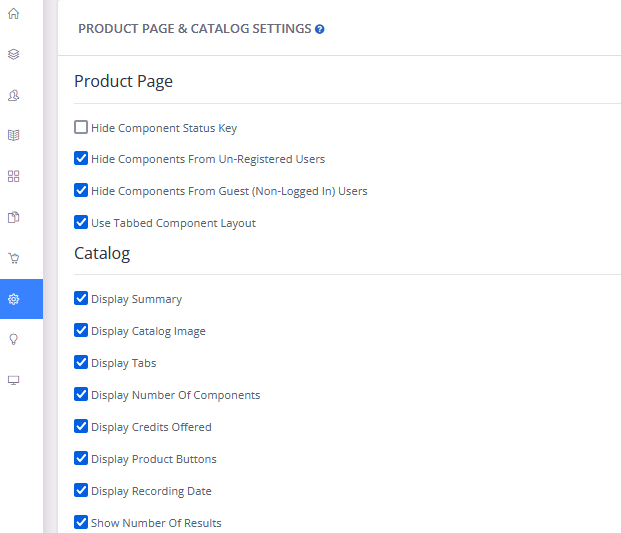Click the documents copy sidebar icon
Screen dimensions: 621x533
coord(13,217)
